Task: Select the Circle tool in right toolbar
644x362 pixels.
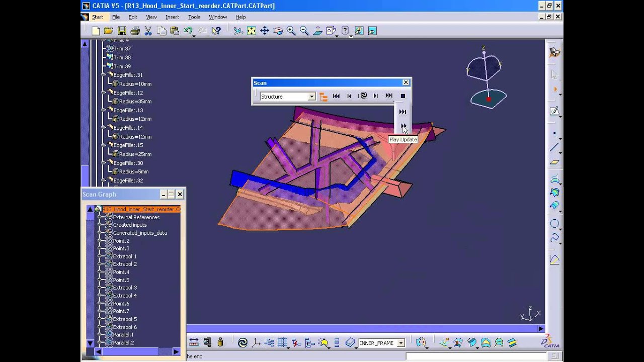Action: point(554,224)
